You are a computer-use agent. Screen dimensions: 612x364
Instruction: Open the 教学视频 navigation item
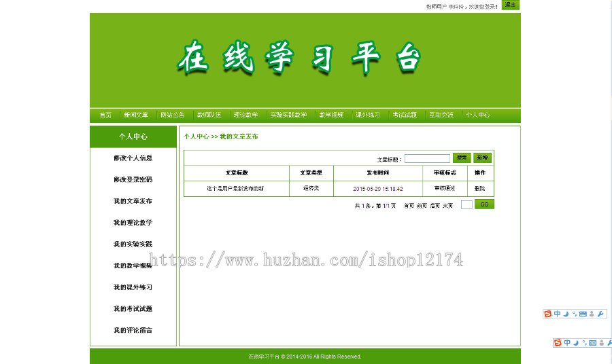click(331, 115)
